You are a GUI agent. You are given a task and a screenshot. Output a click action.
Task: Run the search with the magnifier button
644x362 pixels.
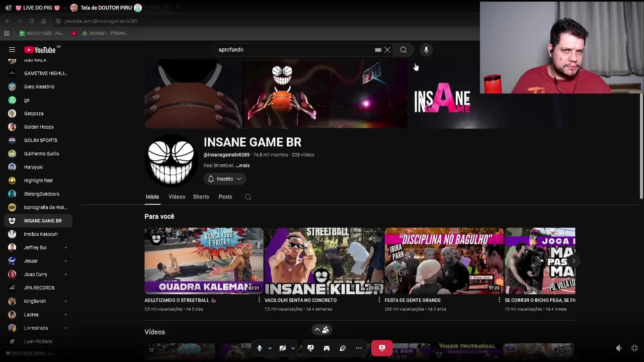click(404, 50)
